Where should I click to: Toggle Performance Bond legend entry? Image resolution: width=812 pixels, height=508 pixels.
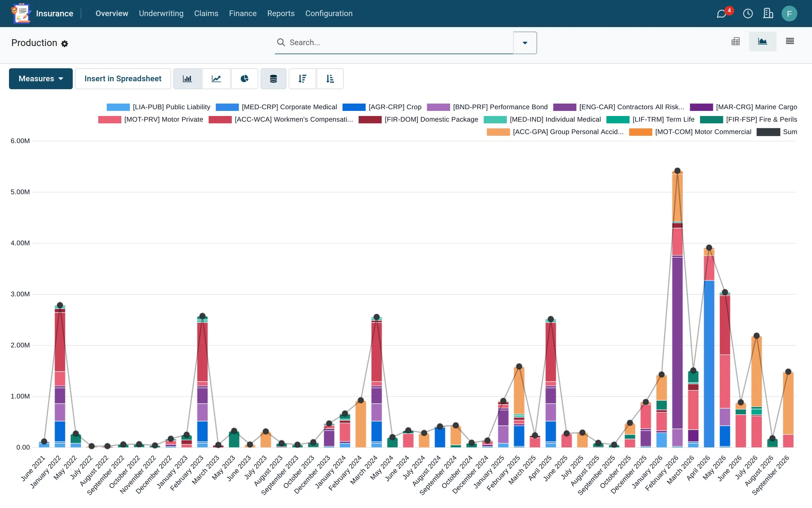(x=487, y=107)
